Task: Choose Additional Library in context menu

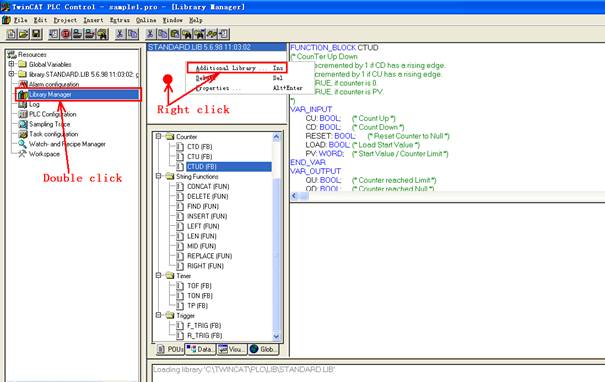Action: pos(237,68)
